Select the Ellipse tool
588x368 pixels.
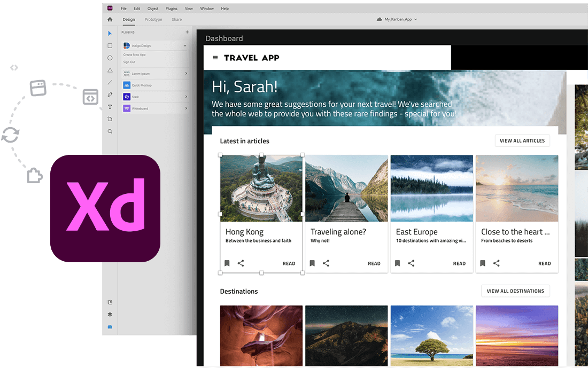pyautogui.click(x=110, y=58)
